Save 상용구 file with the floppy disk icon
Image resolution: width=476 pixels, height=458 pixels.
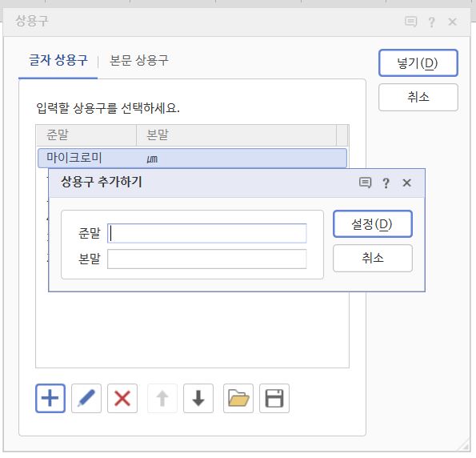[x=274, y=398]
